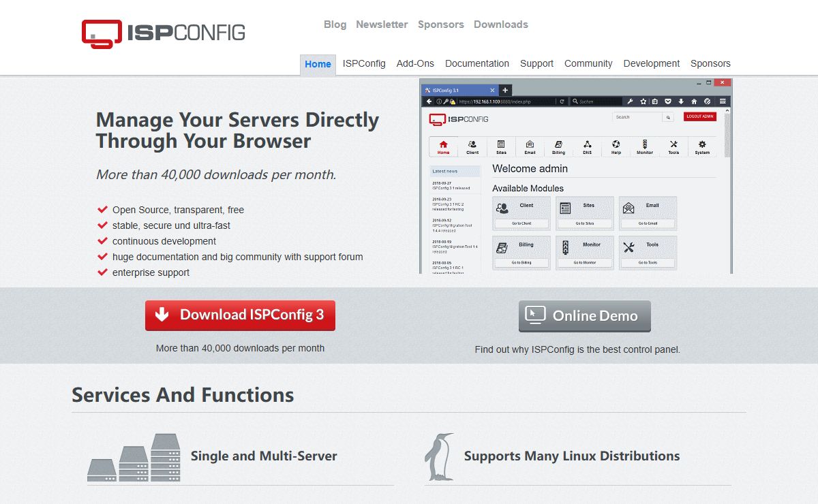Click the stacked servers icon
Image resolution: width=818 pixels, height=504 pixels.
tap(134, 456)
